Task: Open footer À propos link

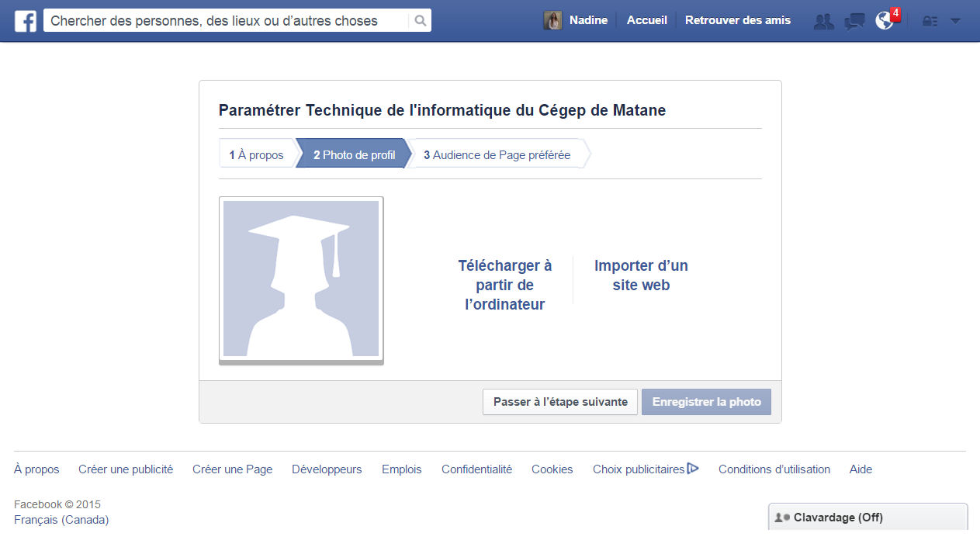Action: click(x=36, y=469)
